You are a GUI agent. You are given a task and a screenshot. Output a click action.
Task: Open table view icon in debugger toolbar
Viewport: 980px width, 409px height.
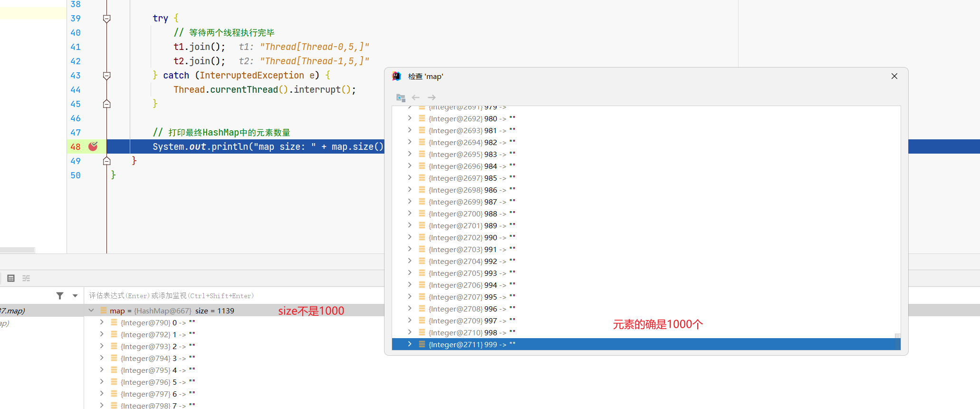coord(11,278)
